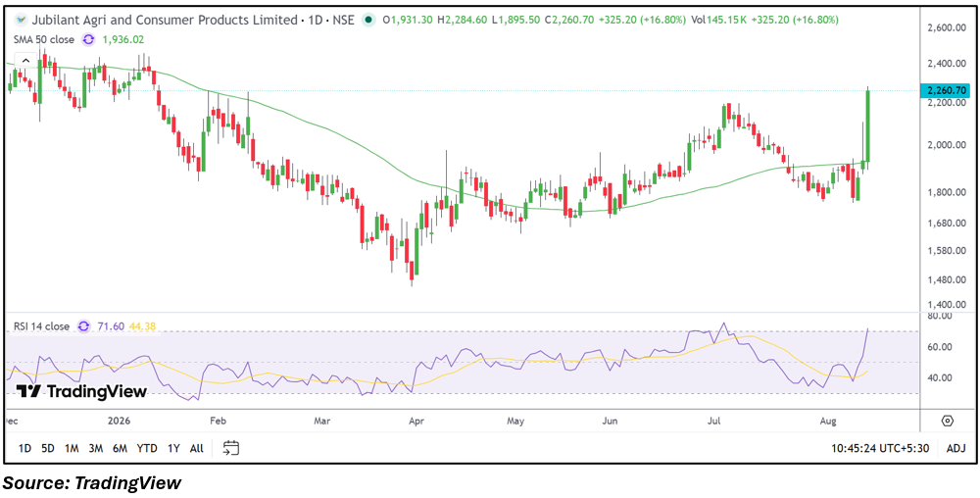Click the Mar label on time axis
This screenshot has width=980, height=498.
coord(321,421)
